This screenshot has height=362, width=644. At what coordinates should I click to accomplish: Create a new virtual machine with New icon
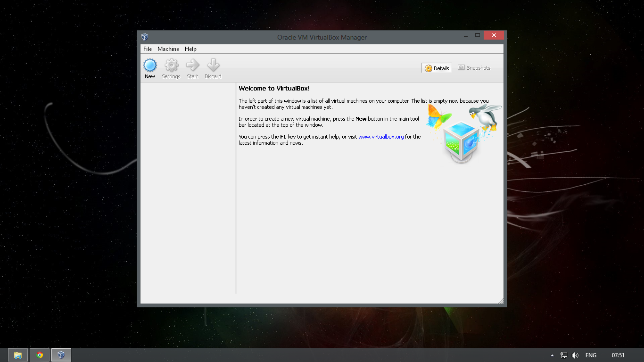[149, 67]
